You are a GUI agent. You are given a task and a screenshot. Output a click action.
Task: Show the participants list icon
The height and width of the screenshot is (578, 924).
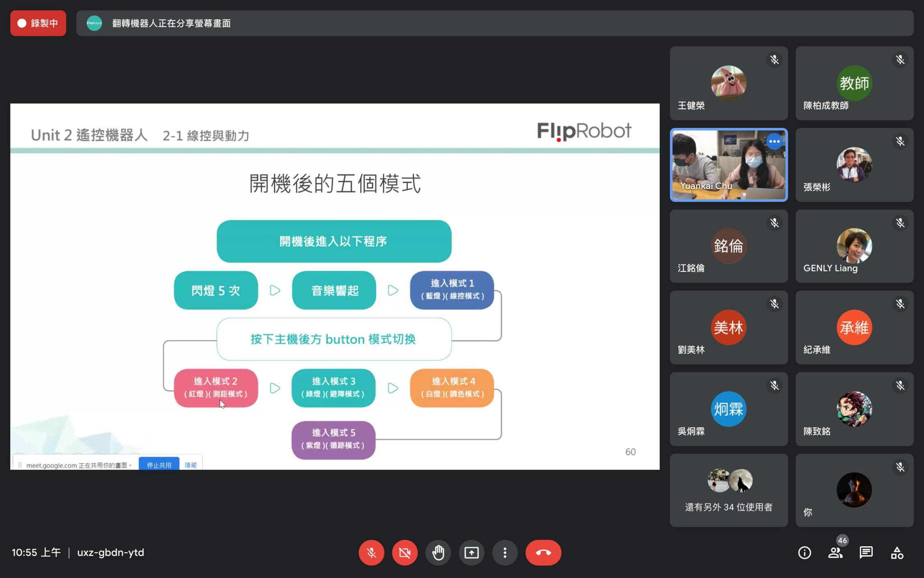[835, 552]
